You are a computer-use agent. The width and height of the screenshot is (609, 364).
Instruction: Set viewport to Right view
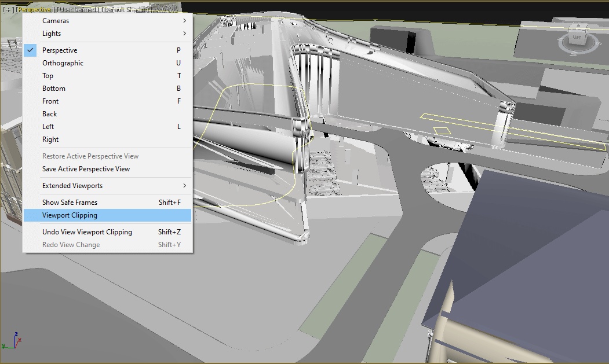click(x=50, y=139)
